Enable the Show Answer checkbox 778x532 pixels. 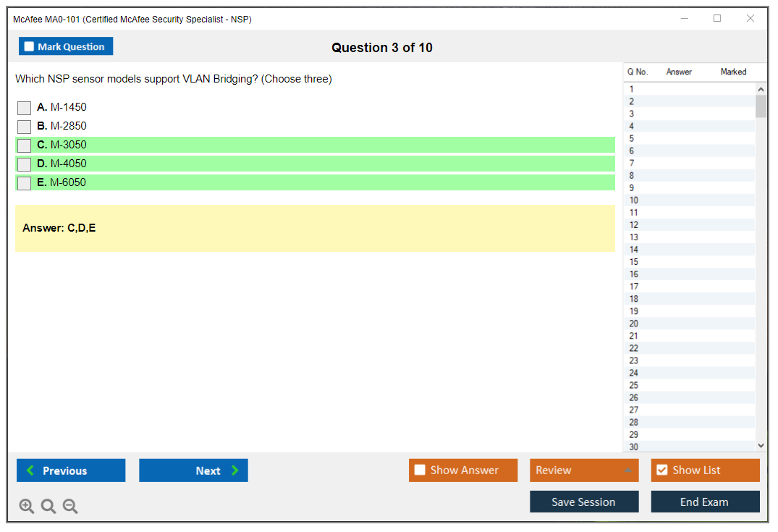pos(420,470)
